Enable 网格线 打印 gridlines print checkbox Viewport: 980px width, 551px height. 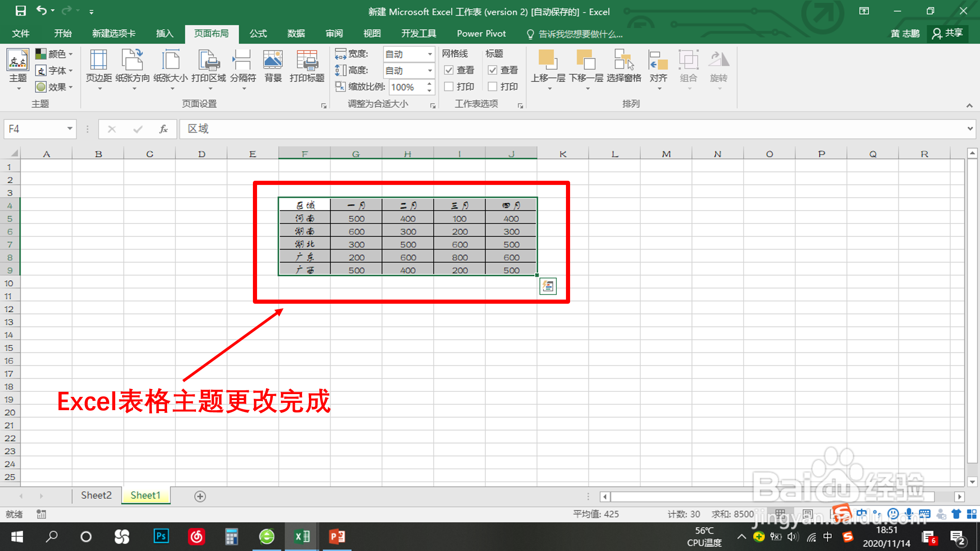tap(449, 87)
